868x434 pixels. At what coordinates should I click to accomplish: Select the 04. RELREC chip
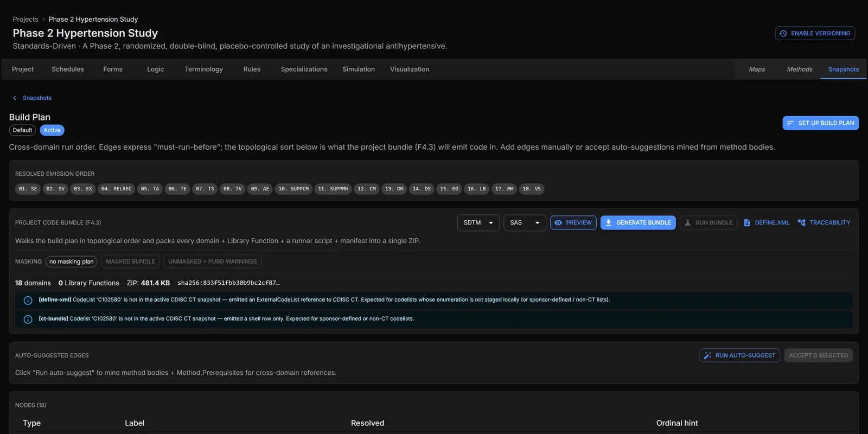click(117, 189)
